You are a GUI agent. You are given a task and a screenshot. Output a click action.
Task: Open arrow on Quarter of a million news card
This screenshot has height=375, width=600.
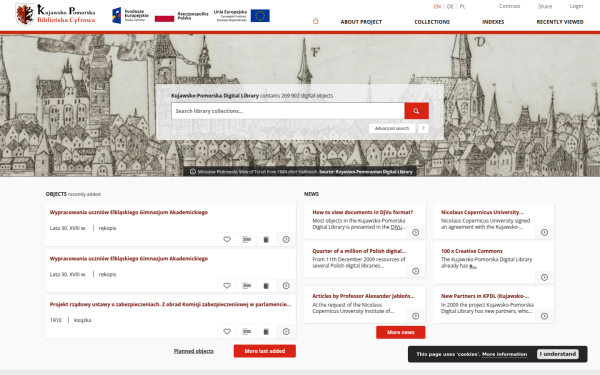[x=416, y=271]
